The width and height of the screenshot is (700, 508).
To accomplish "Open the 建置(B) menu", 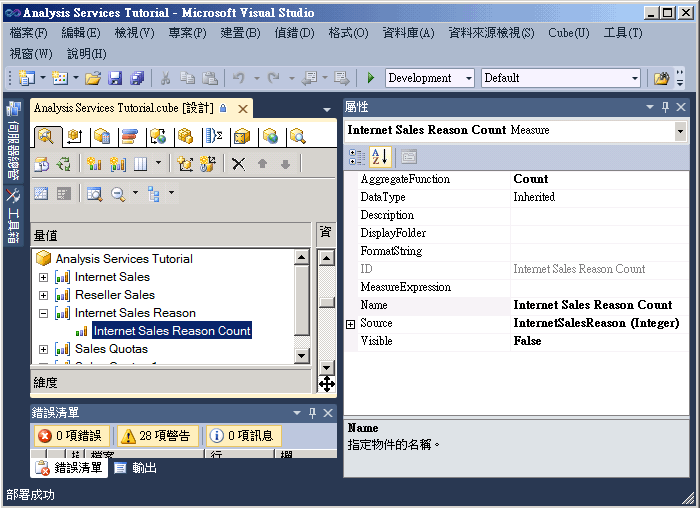I will [x=240, y=33].
